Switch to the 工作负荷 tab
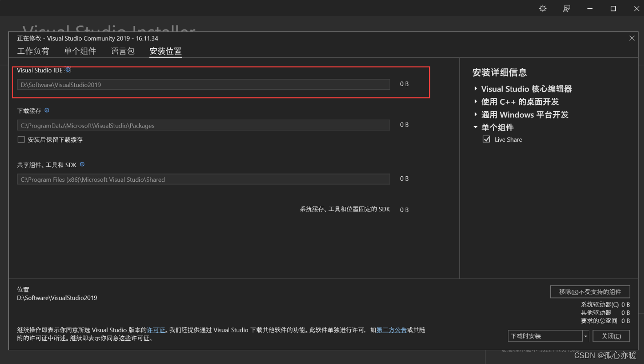 pyautogui.click(x=33, y=51)
